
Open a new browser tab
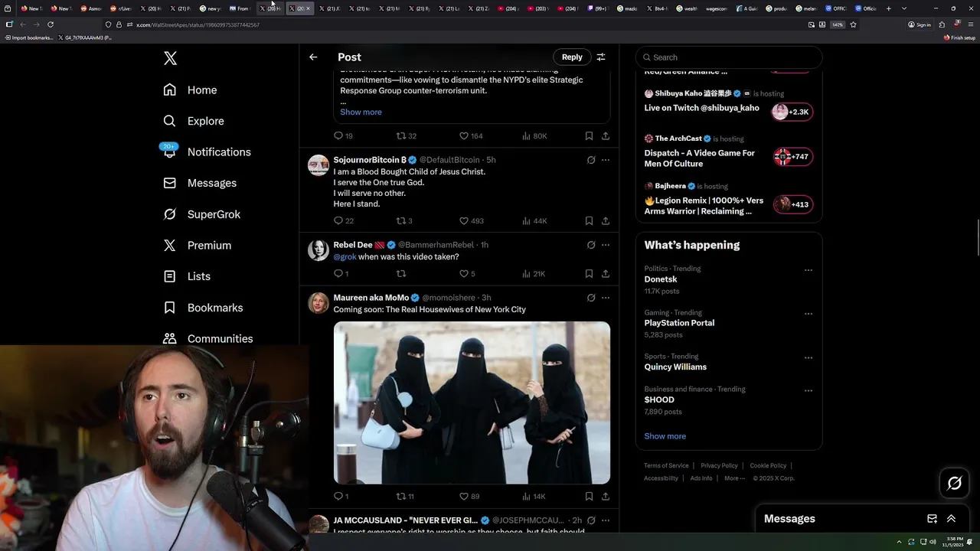tap(888, 8)
